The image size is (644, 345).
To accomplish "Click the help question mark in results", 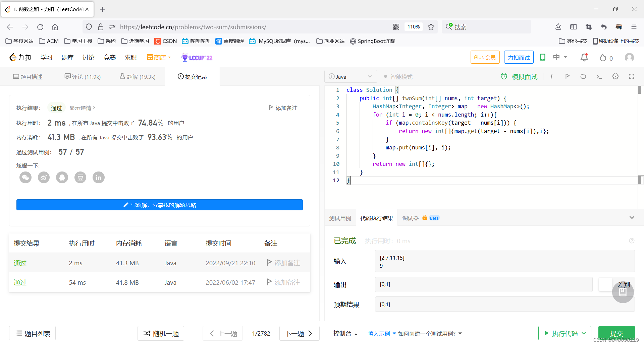I will (632, 241).
